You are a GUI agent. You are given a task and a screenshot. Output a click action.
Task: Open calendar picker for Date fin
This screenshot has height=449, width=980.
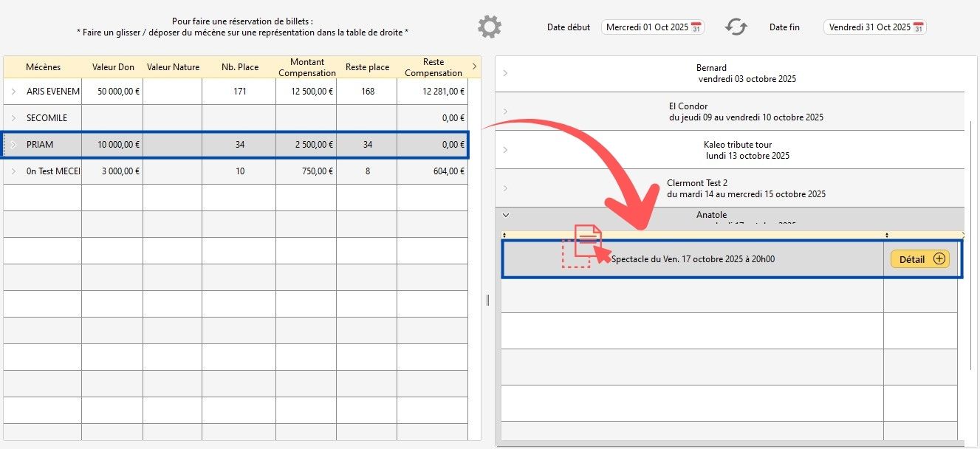point(918,27)
